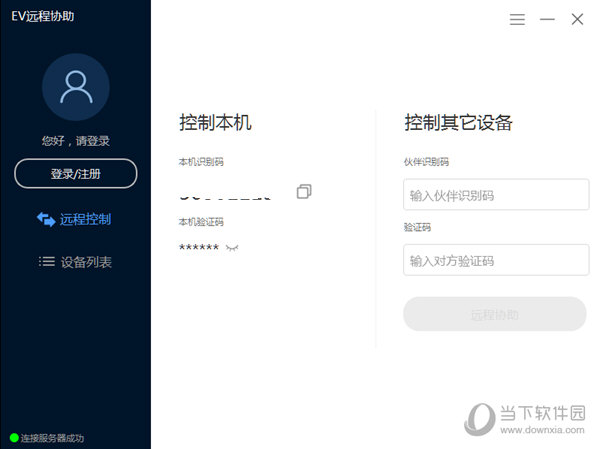Click the 控制本机 heading
The width and height of the screenshot is (600, 449).
point(215,123)
